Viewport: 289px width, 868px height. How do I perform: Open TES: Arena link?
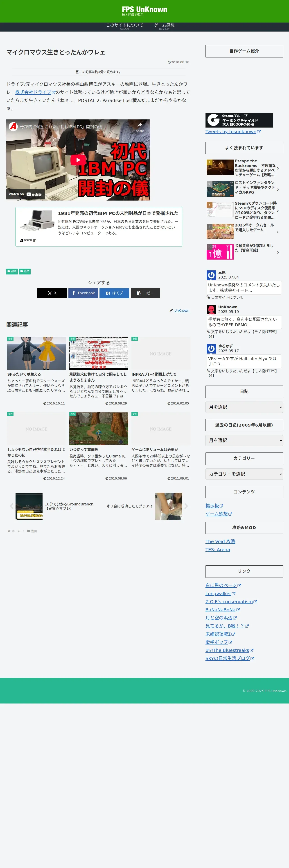click(x=218, y=550)
